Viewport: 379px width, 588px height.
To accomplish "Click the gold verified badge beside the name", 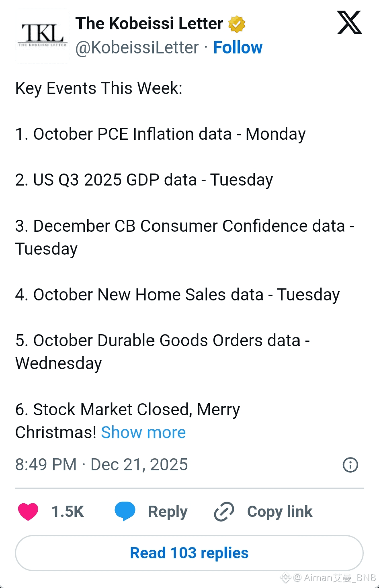I will [x=237, y=24].
